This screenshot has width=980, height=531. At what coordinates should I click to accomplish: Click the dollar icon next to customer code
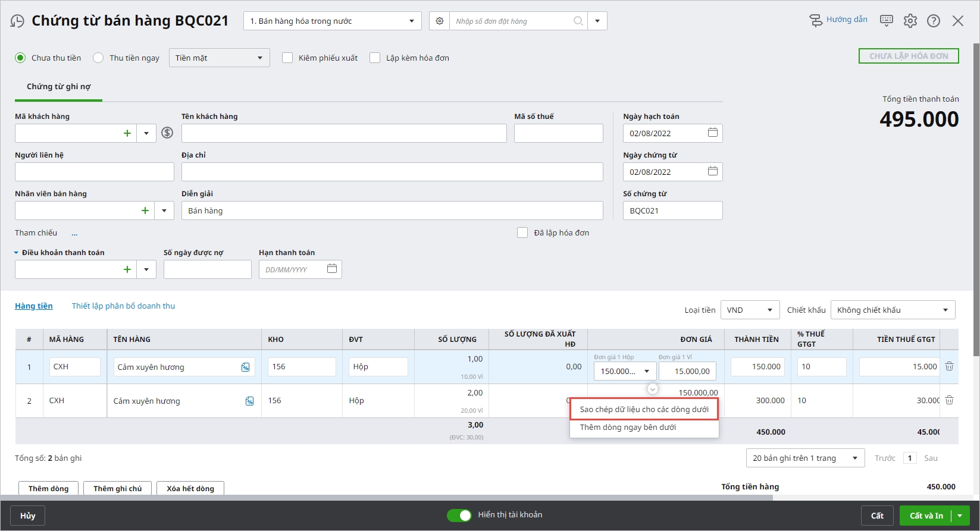pyautogui.click(x=167, y=133)
